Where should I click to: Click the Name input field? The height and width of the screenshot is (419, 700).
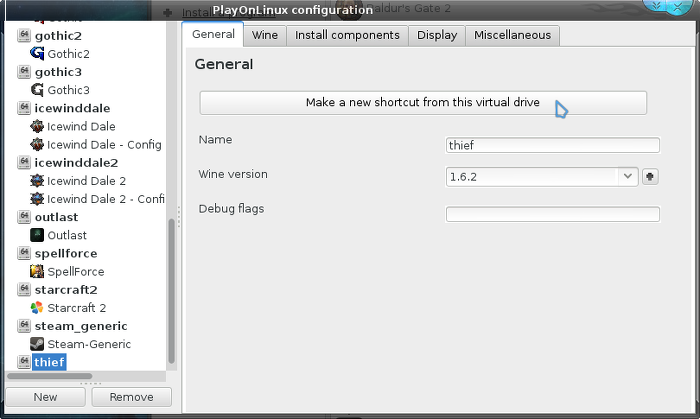pos(553,145)
